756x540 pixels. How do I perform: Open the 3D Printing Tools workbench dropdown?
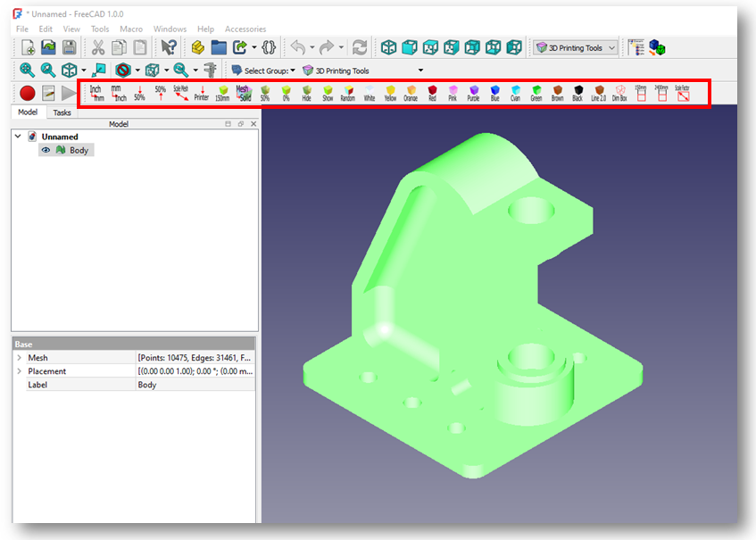tap(575, 47)
